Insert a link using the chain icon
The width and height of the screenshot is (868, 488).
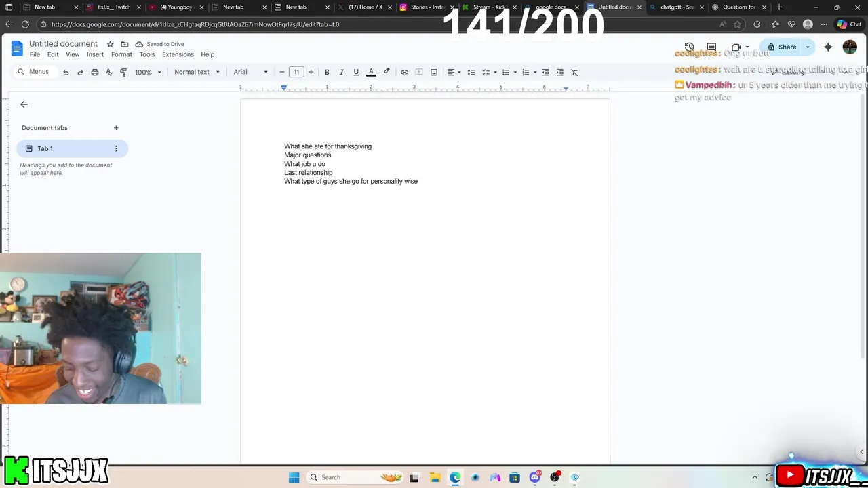tap(404, 72)
